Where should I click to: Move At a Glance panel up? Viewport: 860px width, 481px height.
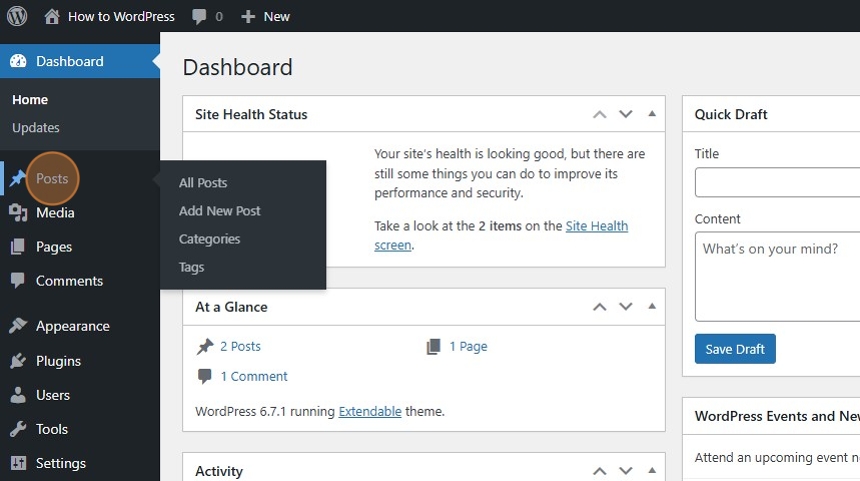[x=599, y=307]
